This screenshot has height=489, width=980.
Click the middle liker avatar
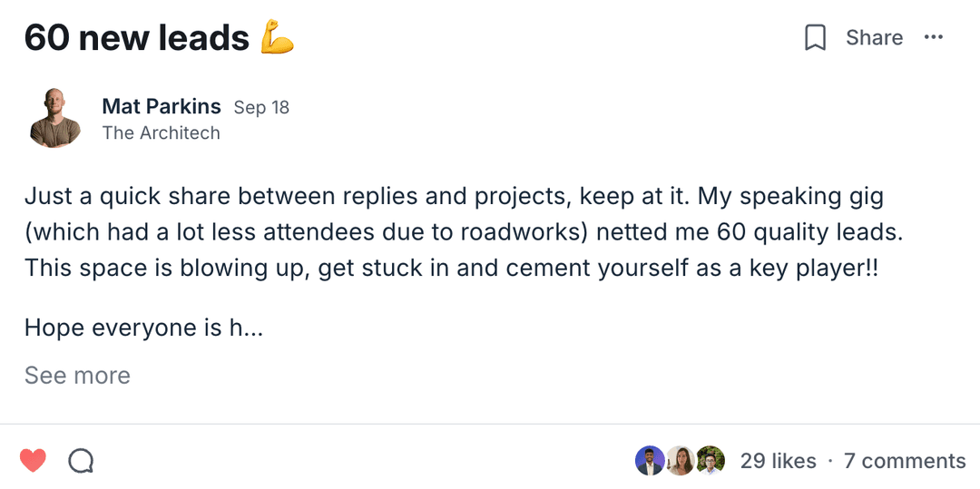point(681,461)
